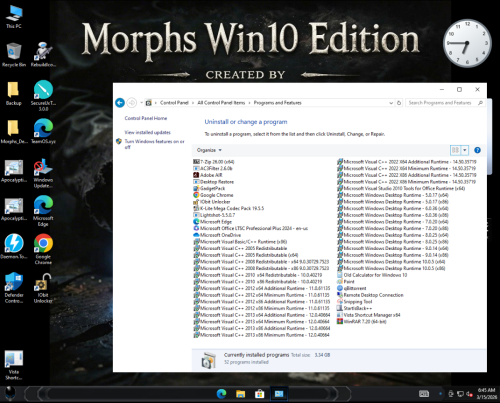Open Microsoft Edge from taskbar

click(x=221, y=394)
